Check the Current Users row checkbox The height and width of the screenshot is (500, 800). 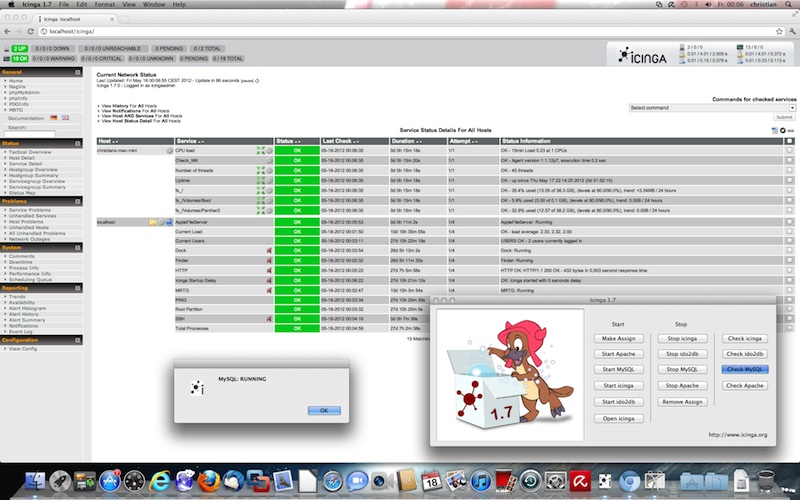click(789, 241)
